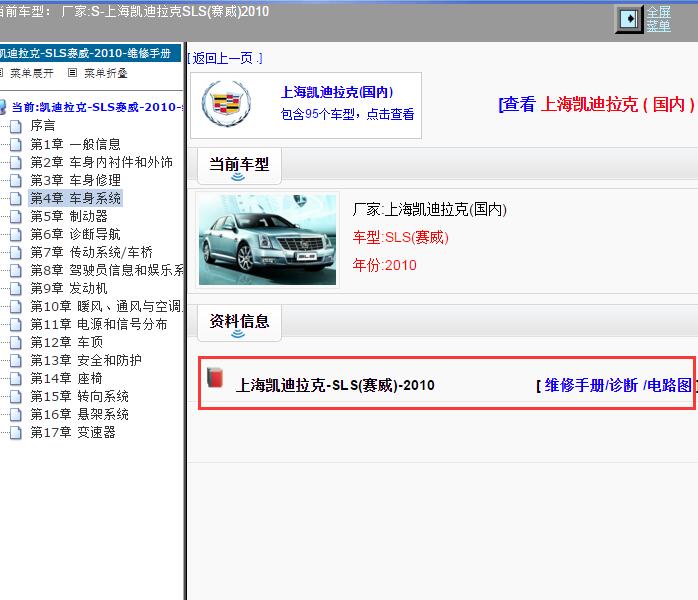Open 第13章 安全和防护
Image resolution: width=698 pixels, height=600 pixels.
(86, 360)
